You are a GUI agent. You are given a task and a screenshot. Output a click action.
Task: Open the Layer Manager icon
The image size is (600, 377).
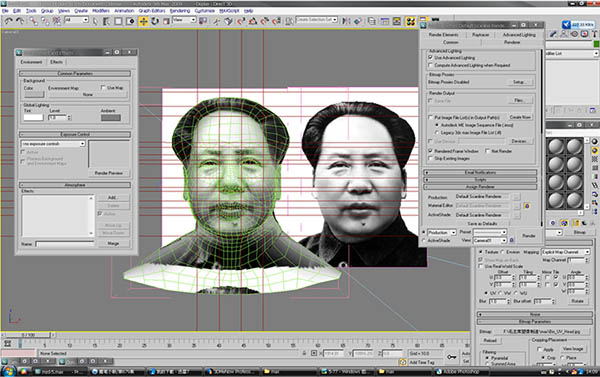372,21
